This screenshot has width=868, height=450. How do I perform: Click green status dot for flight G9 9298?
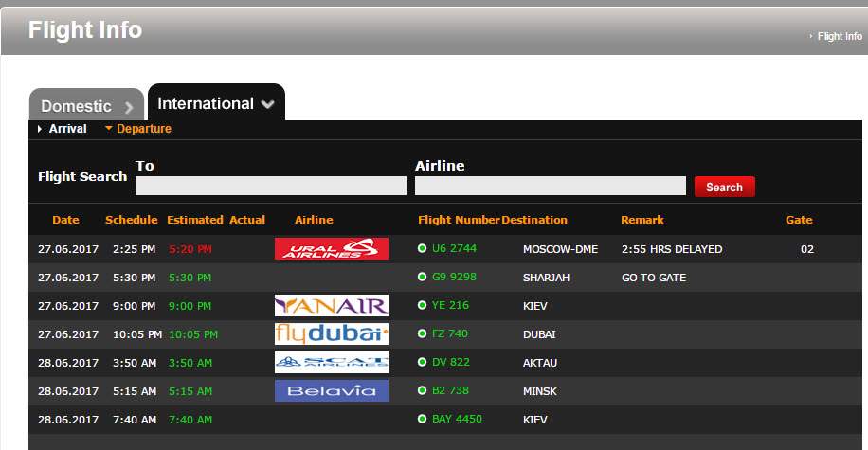click(423, 278)
